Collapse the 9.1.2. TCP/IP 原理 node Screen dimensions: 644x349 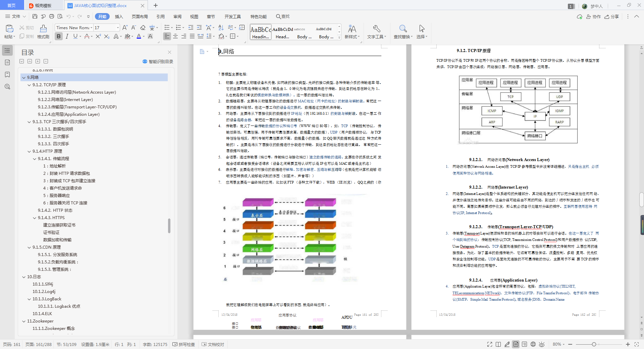pyautogui.click(x=29, y=85)
